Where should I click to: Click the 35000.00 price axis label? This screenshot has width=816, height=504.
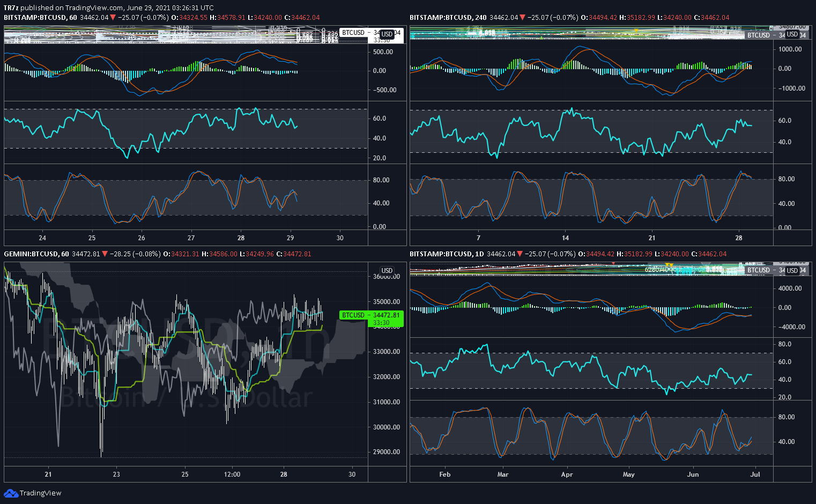(x=387, y=302)
